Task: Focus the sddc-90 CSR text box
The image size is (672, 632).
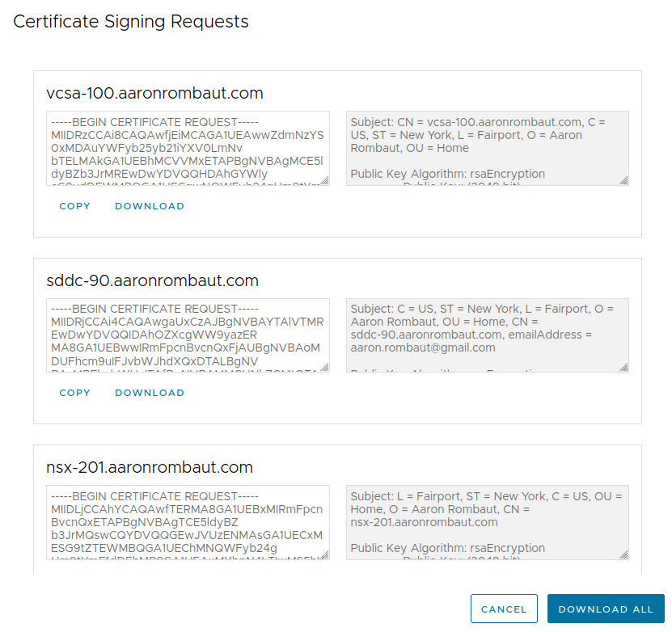Action: [188, 335]
